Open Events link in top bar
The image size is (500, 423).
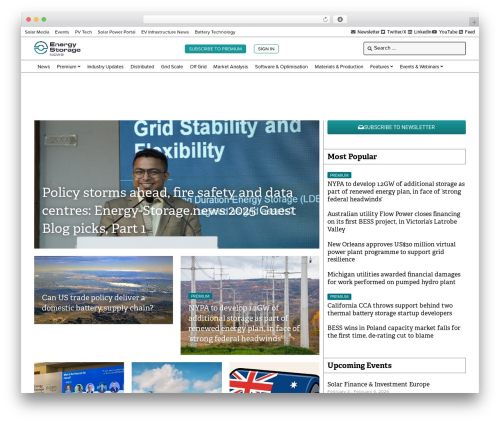click(x=62, y=32)
